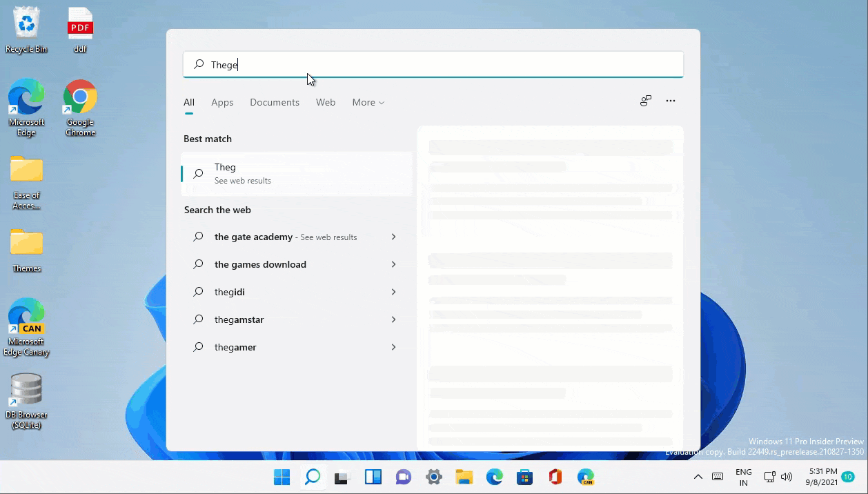Image resolution: width=868 pixels, height=494 pixels.
Task: Expand 'thegidi' chevron arrow
Action: point(393,292)
